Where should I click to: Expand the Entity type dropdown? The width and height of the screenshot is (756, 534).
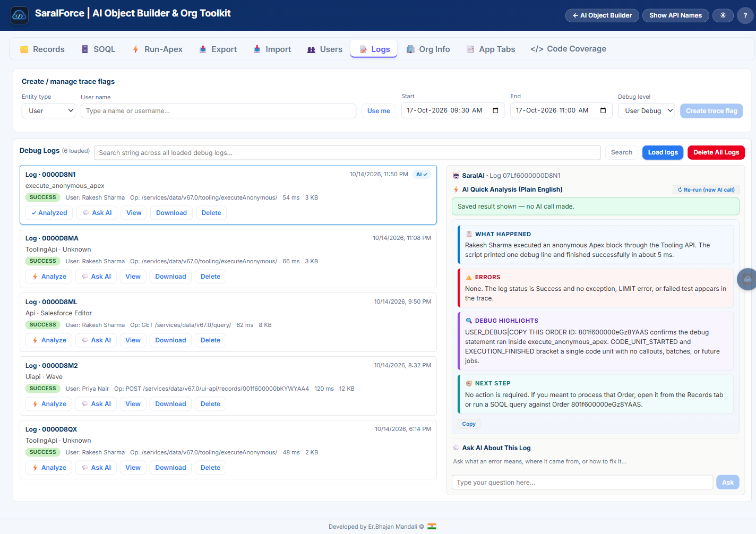tap(48, 111)
